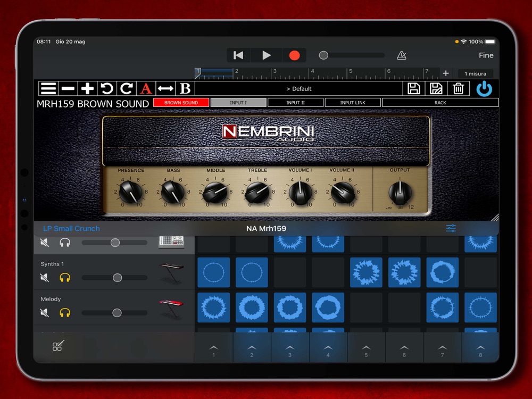Viewport: 532px width, 399px height.
Task: Trigger column 2 with its chevron
Action: click(252, 348)
